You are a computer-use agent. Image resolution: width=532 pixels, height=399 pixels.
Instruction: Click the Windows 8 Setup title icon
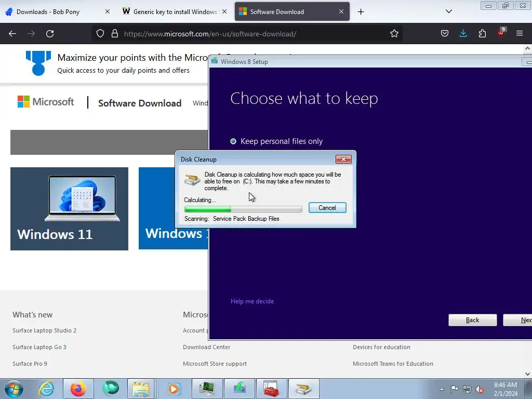(215, 61)
